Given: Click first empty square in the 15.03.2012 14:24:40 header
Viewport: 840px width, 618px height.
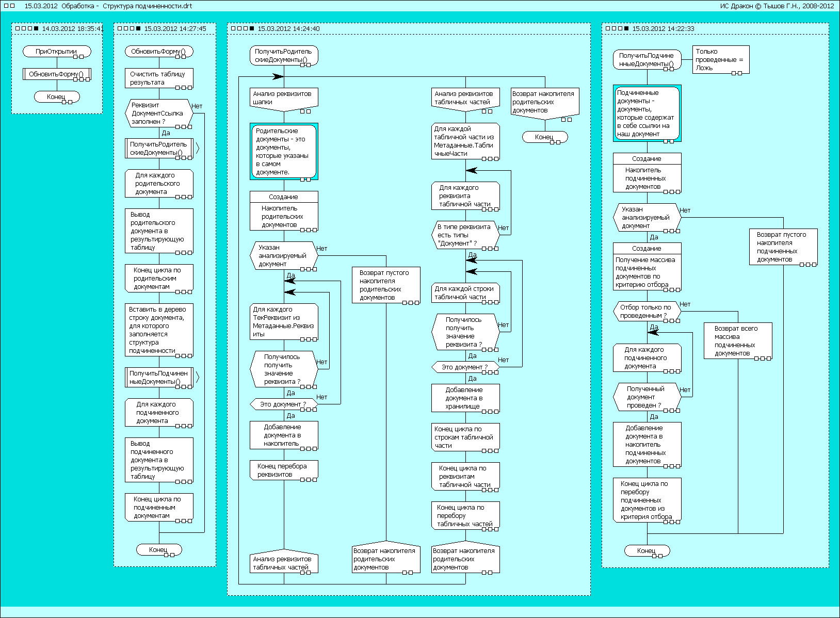Looking at the screenshot, I should point(232,29).
